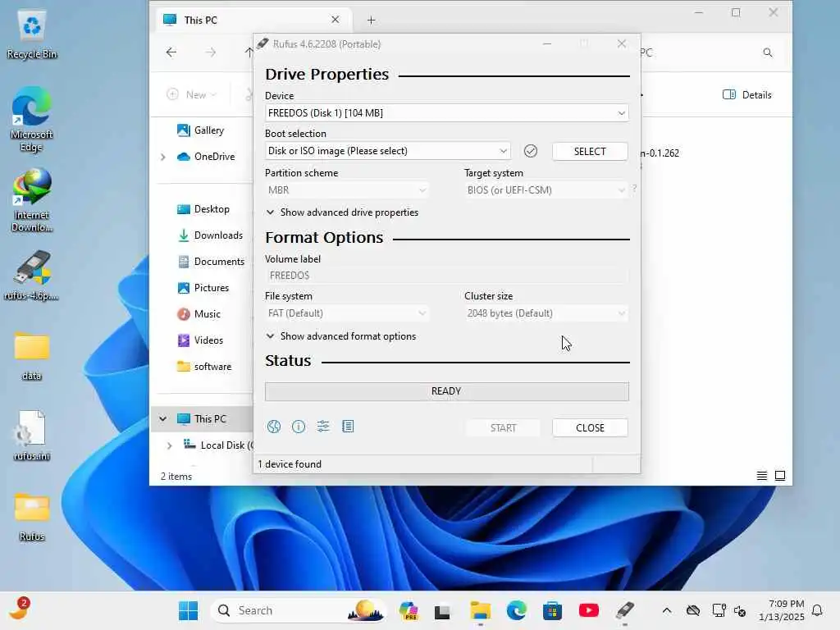Click the weather widget at taskbar left
The width and height of the screenshot is (840, 630).
20,608
